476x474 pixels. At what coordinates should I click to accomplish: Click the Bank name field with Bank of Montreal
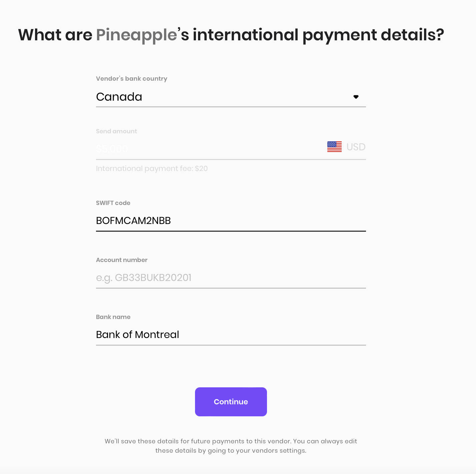click(x=231, y=335)
